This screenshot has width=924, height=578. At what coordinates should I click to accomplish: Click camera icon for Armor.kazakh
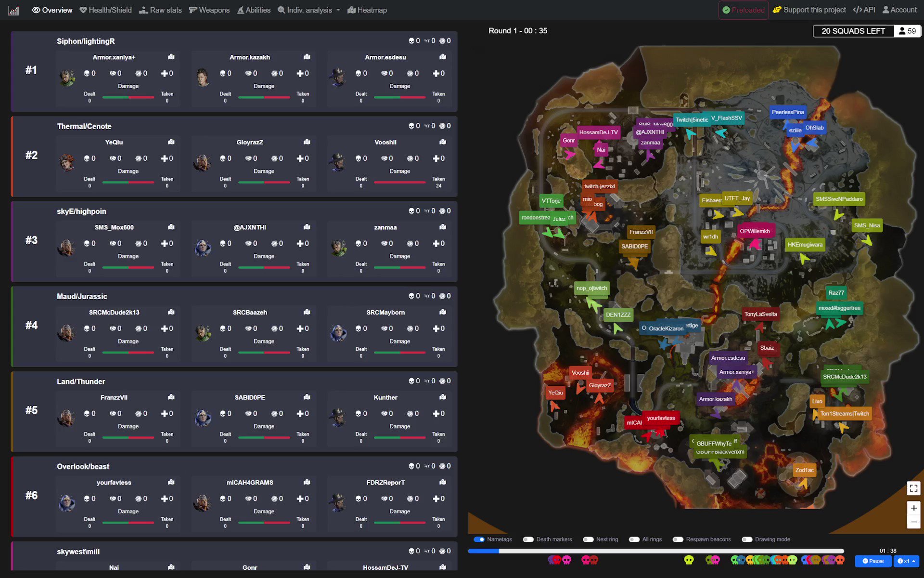click(x=307, y=57)
